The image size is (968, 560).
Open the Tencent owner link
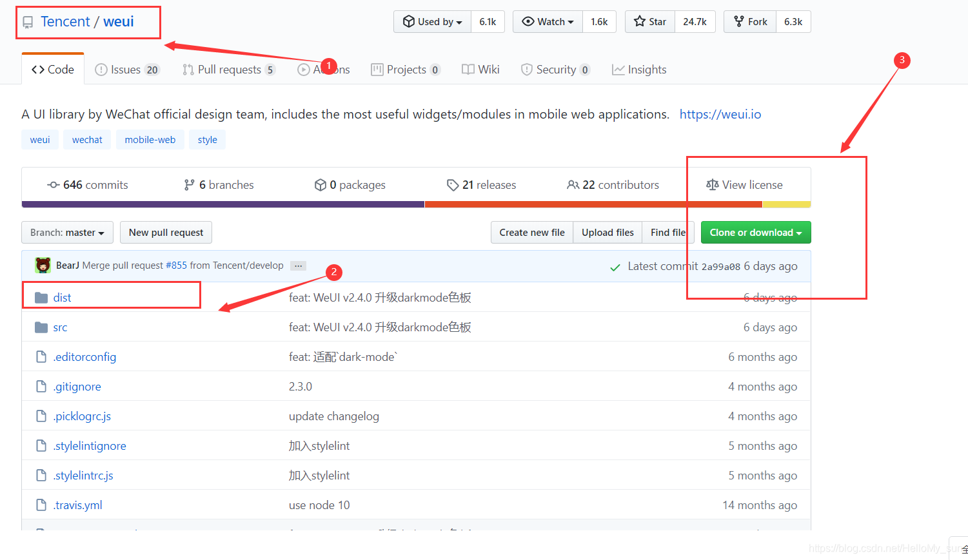[x=65, y=21]
